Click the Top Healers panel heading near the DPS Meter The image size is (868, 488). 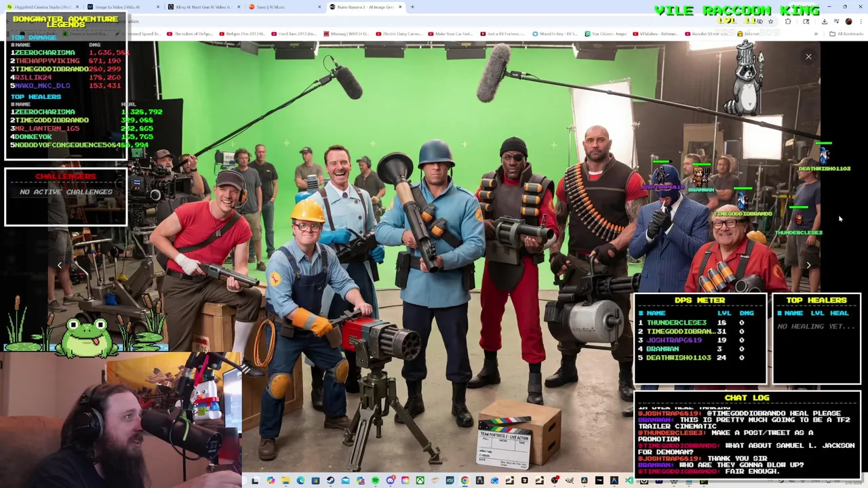coord(816,300)
